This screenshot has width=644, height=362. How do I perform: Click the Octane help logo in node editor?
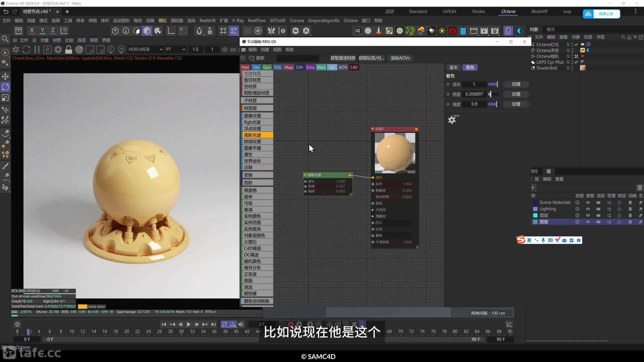(453, 119)
